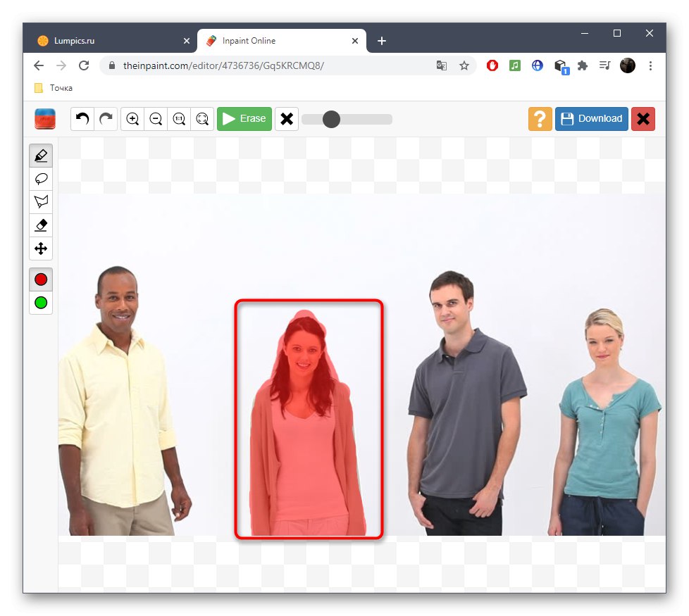689x616 pixels.
Task: Open the green music note extension
Action: tap(514, 66)
